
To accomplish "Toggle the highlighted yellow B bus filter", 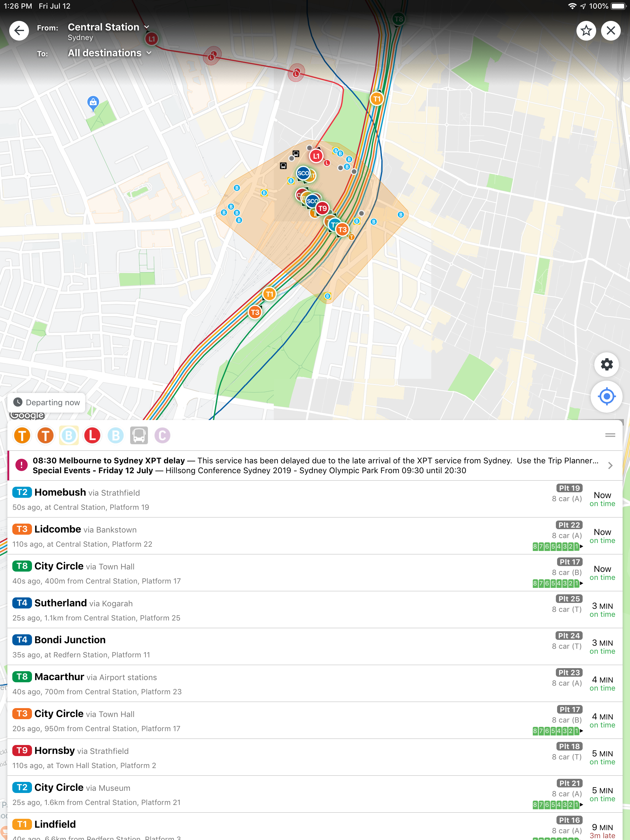I will (x=69, y=436).
